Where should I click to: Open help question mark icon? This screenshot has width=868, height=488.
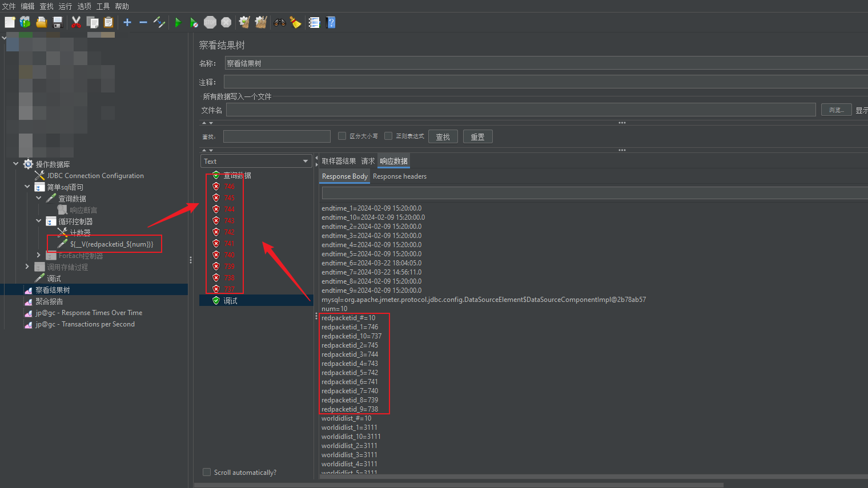tap(331, 22)
